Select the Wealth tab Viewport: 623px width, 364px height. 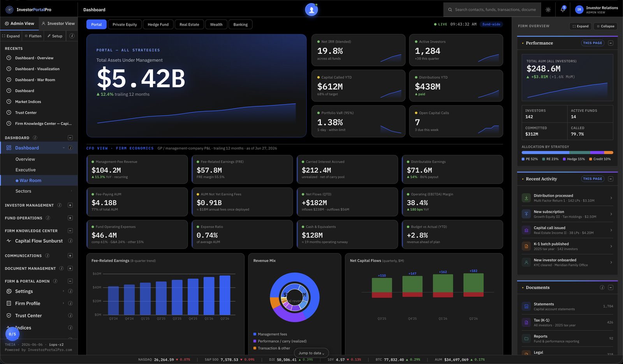pos(216,25)
